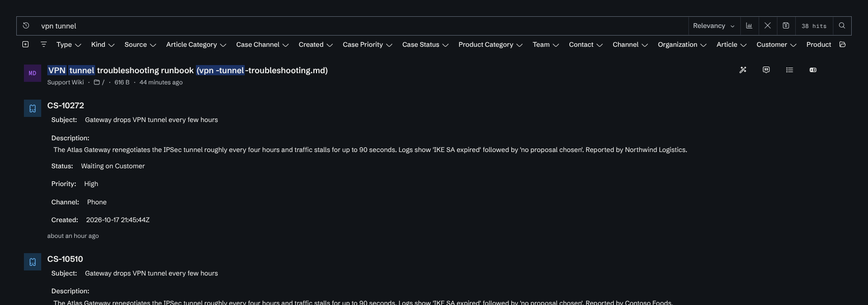
Task: Clear the search query X icon
Action: point(767,25)
